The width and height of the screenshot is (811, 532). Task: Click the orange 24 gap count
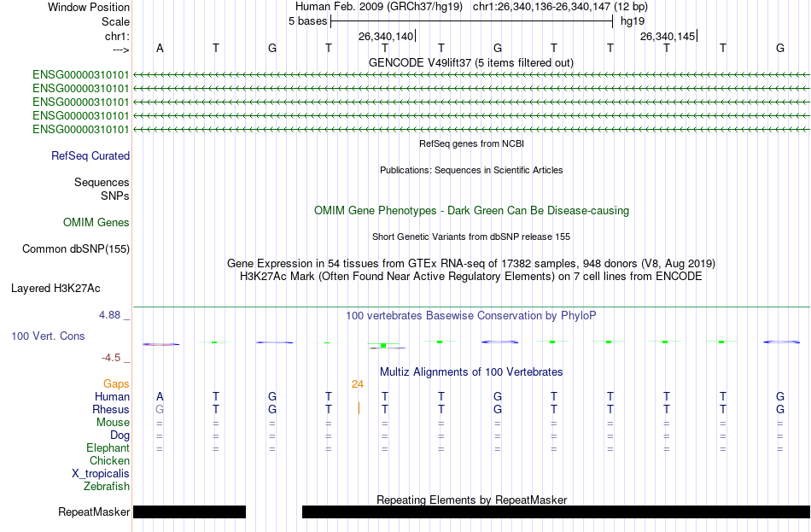358,384
